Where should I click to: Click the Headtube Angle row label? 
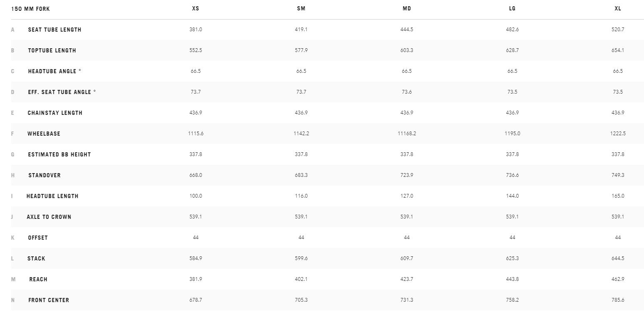[x=54, y=71]
